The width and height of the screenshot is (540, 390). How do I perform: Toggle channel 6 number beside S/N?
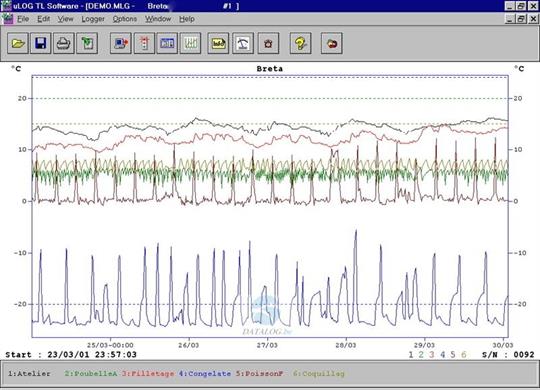click(464, 355)
